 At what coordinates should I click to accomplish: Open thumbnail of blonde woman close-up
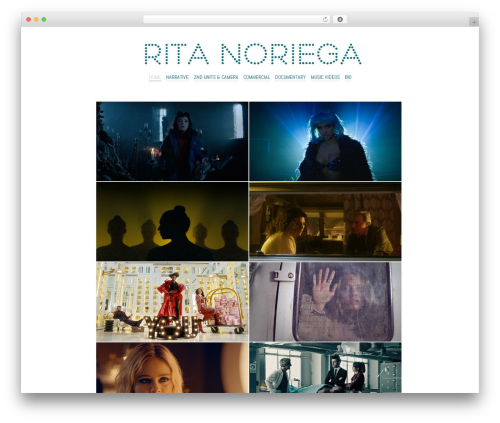click(x=172, y=368)
